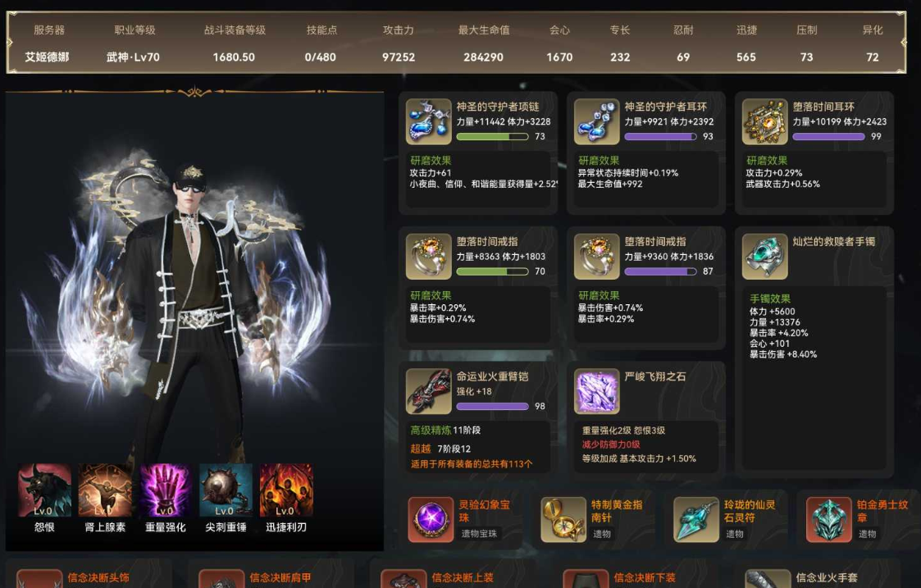Click the 神圣的守护者项链 necklace icon
Image resolution: width=921 pixels, height=588 pixels.
[x=429, y=121]
